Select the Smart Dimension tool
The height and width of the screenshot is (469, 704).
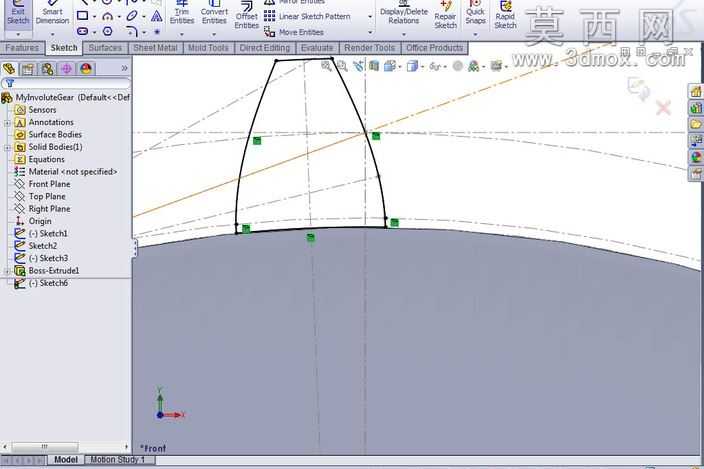pyautogui.click(x=53, y=14)
